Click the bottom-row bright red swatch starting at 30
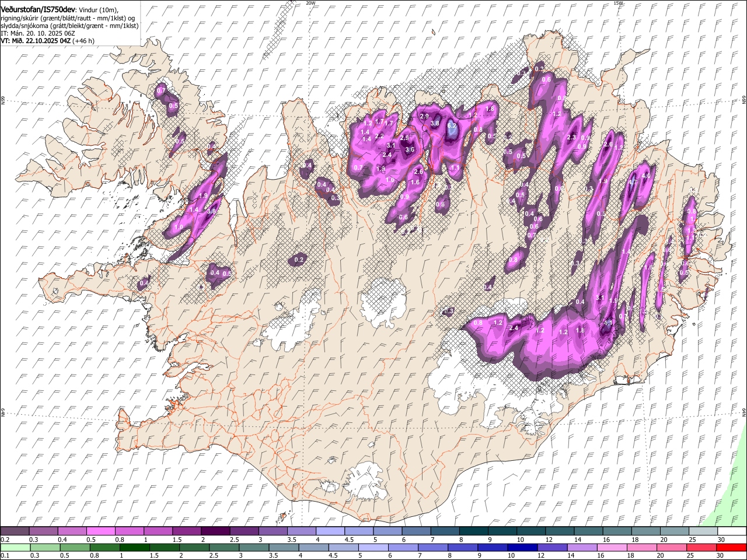Screen dimensions: 747x560 (x=732, y=547)
